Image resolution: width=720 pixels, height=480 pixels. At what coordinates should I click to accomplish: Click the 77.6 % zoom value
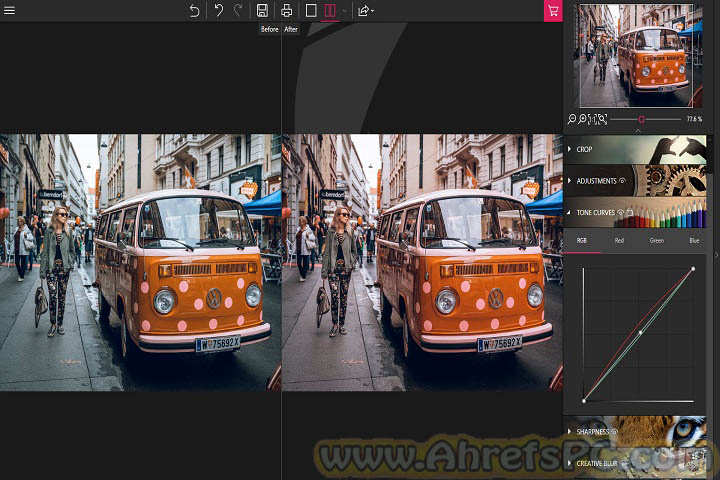pos(694,119)
